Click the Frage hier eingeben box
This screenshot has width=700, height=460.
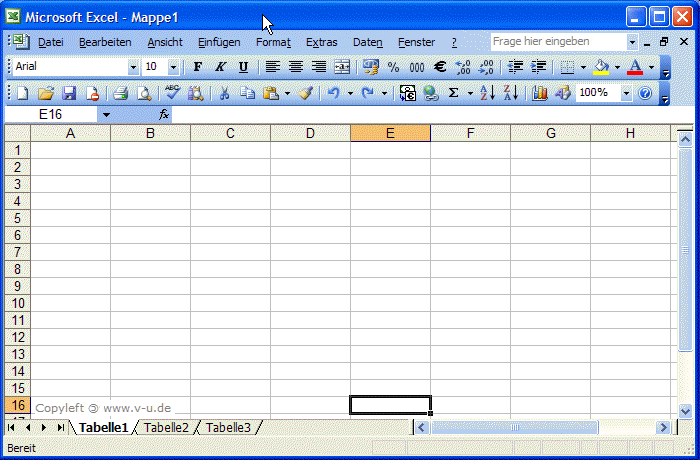[x=559, y=42]
